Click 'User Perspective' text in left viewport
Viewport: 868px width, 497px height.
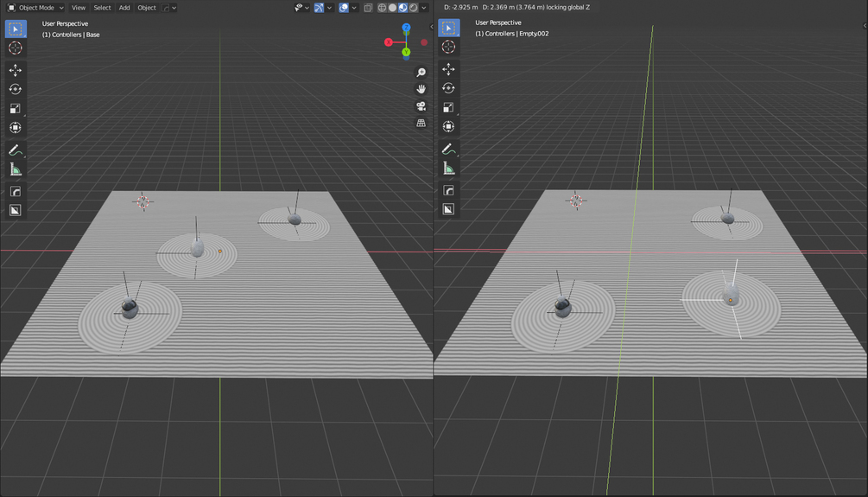[65, 24]
